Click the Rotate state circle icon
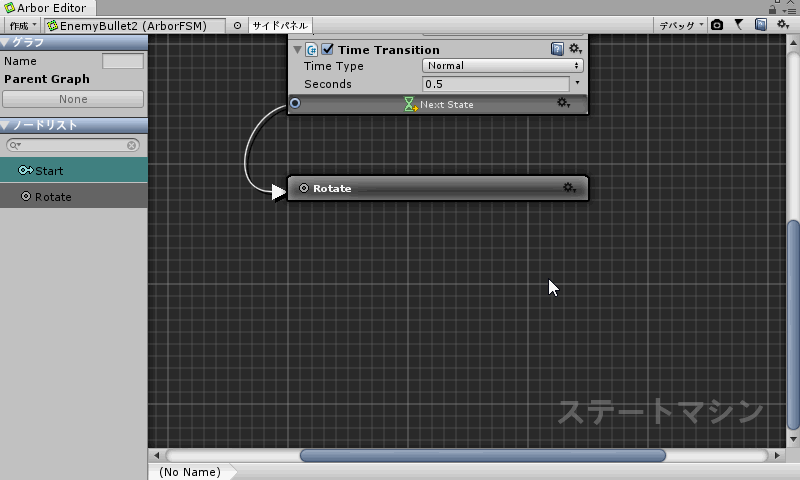 point(304,188)
